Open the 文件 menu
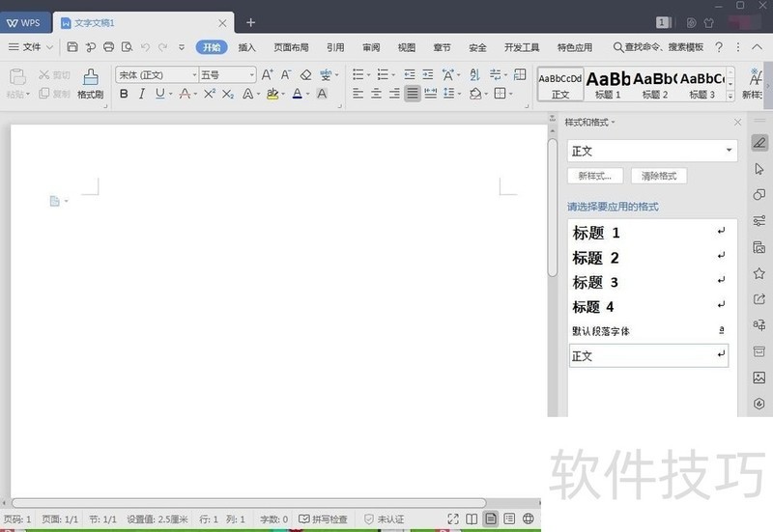This screenshot has height=532, width=773. click(x=30, y=47)
